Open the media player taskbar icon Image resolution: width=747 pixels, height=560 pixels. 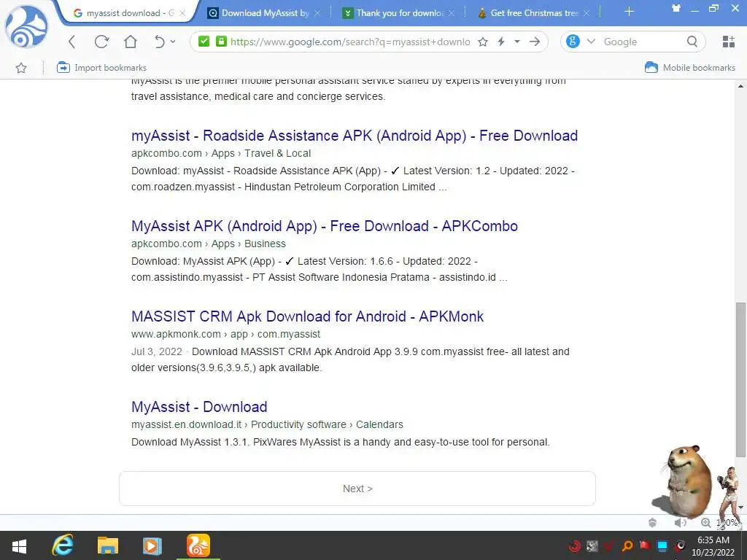coord(152,545)
